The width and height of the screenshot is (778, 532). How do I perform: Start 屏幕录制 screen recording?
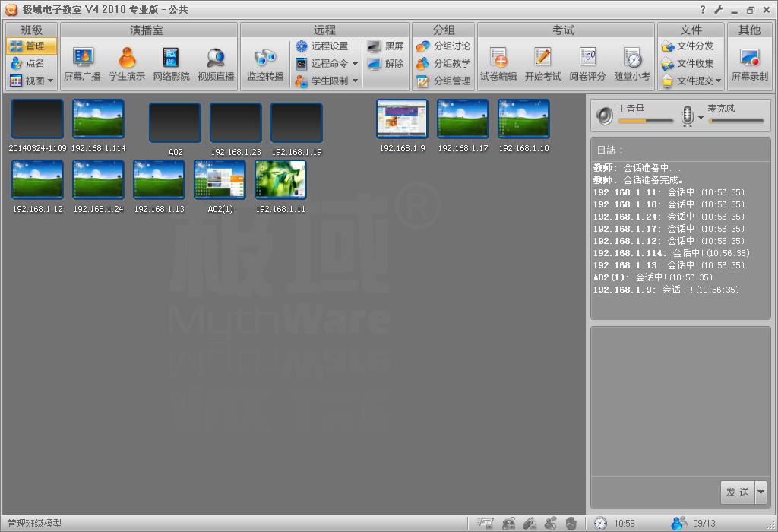coord(749,64)
